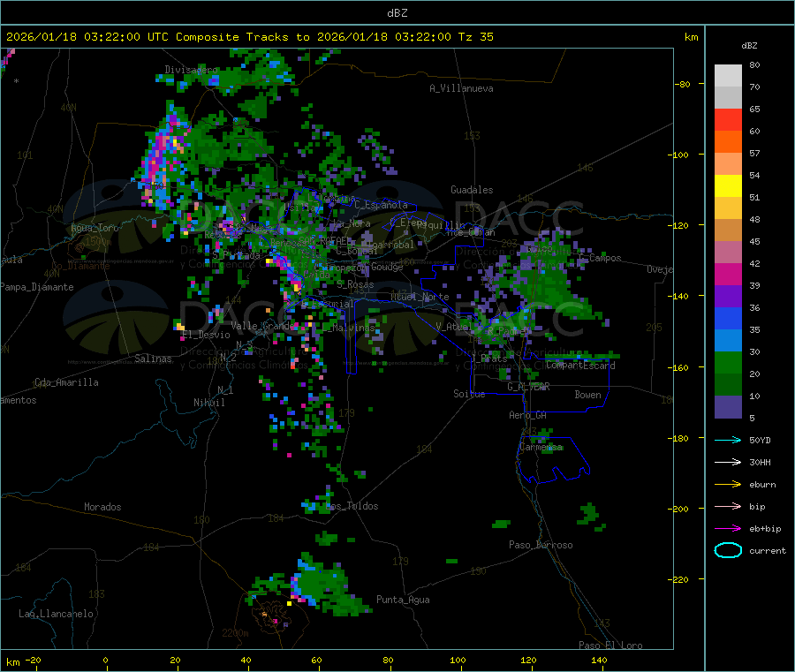
Task: Click the 0 km x-axis tick label
Action: (x=105, y=660)
